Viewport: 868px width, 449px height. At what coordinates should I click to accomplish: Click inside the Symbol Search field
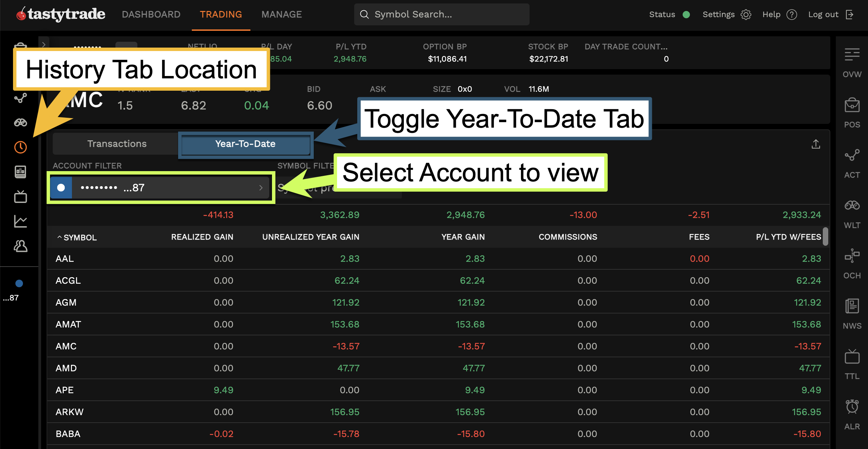pos(441,14)
